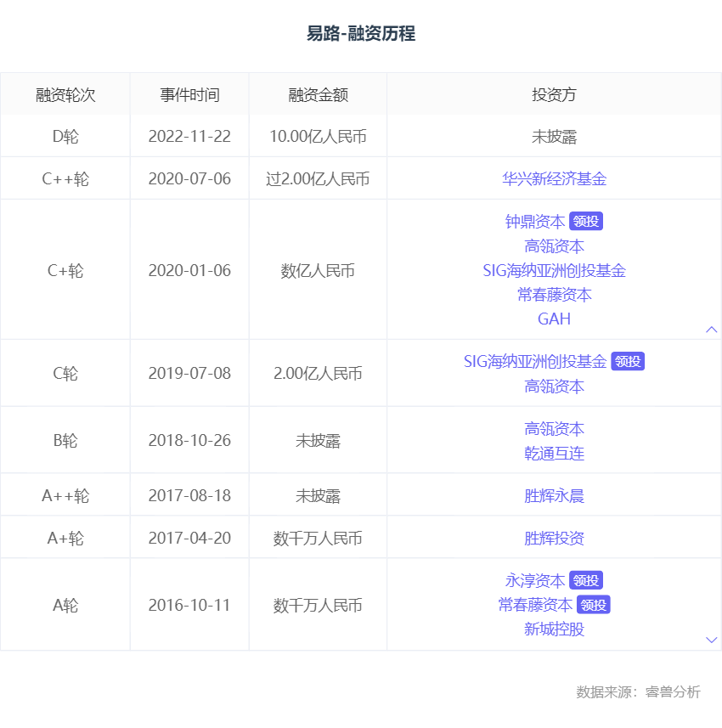Click SIG海纳亚洲创投基金 in the C+轮 row
This screenshot has width=722, height=728.
[554, 271]
